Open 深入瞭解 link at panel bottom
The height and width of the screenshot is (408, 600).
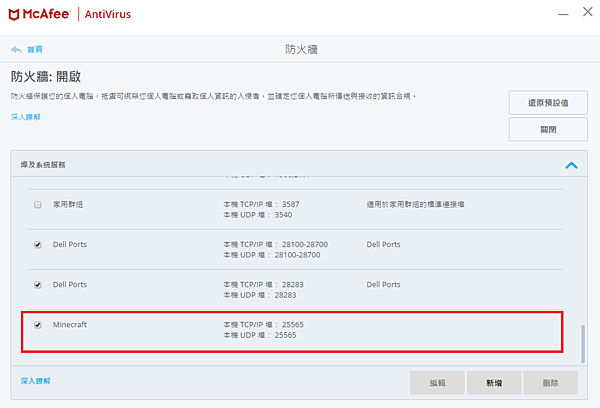tap(36, 381)
